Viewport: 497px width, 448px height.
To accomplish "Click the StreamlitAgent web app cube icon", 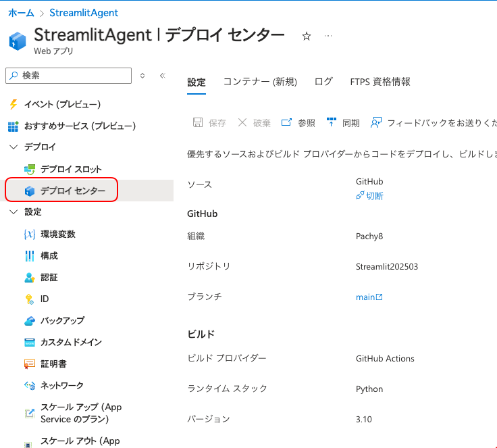I will pos(18,41).
